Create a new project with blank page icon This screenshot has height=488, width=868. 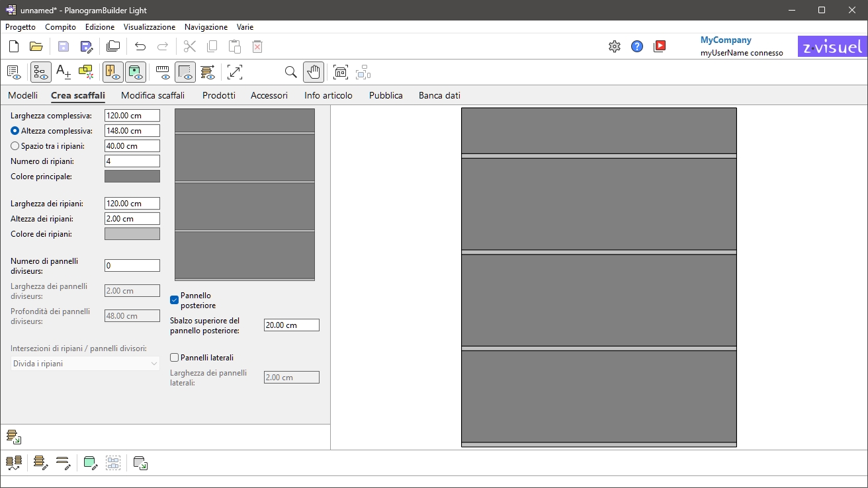(x=14, y=46)
